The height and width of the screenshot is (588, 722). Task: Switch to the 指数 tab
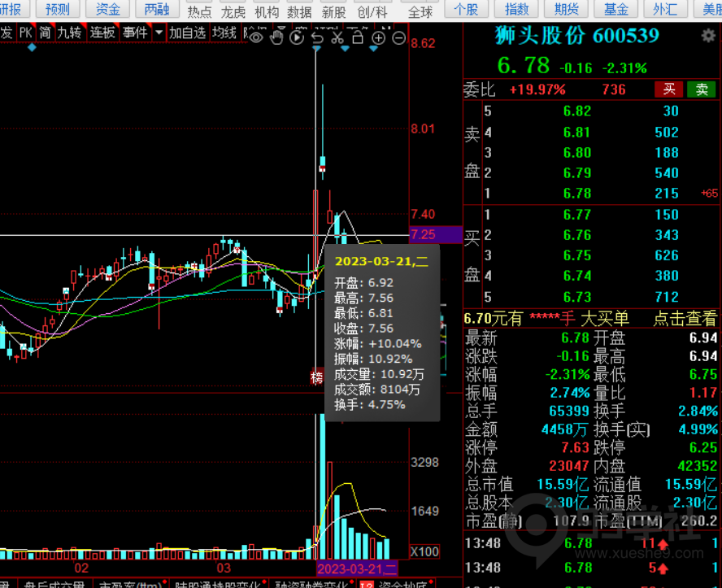coord(517,10)
